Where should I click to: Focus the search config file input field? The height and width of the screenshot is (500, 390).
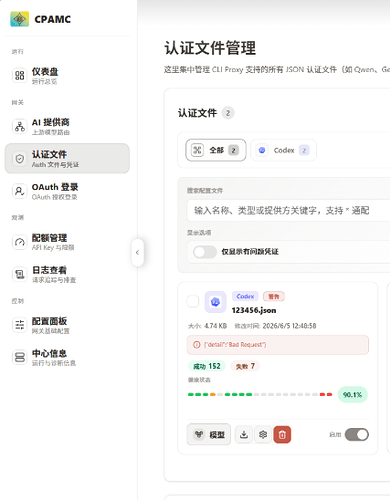tap(288, 211)
